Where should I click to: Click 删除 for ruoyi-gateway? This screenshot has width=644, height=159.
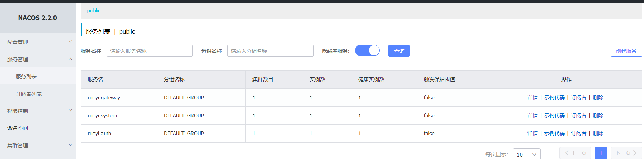coord(598,98)
